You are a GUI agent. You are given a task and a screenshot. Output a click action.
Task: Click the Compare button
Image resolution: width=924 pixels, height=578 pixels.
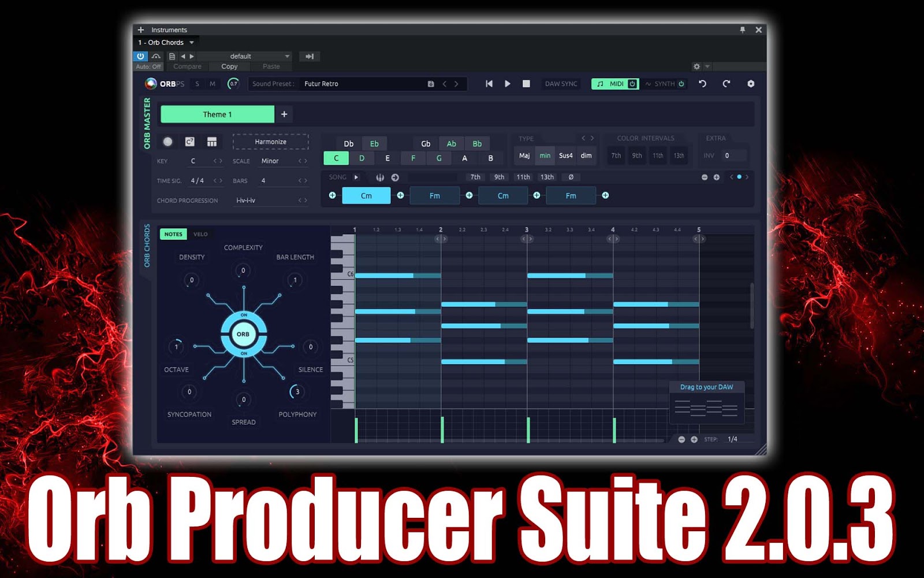[x=188, y=66]
